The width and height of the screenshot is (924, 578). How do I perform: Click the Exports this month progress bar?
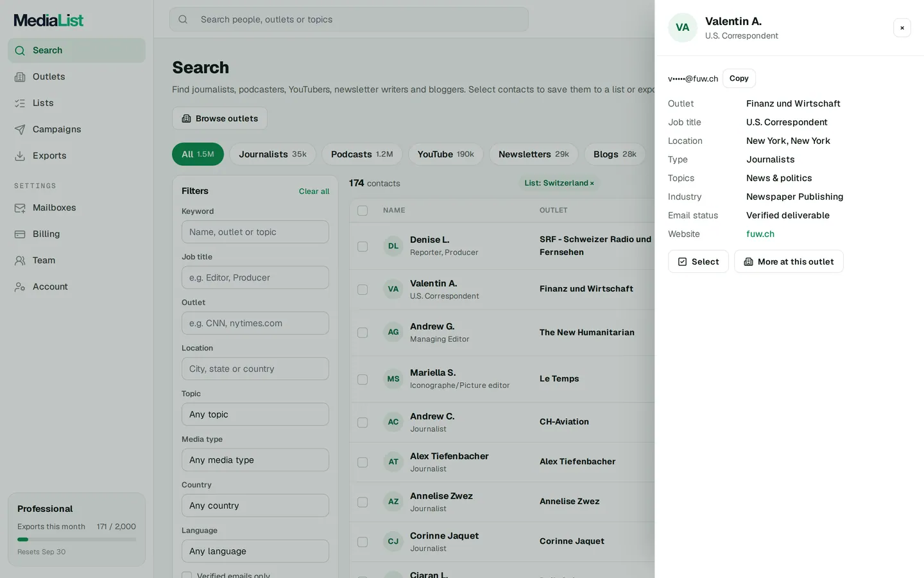76,539
